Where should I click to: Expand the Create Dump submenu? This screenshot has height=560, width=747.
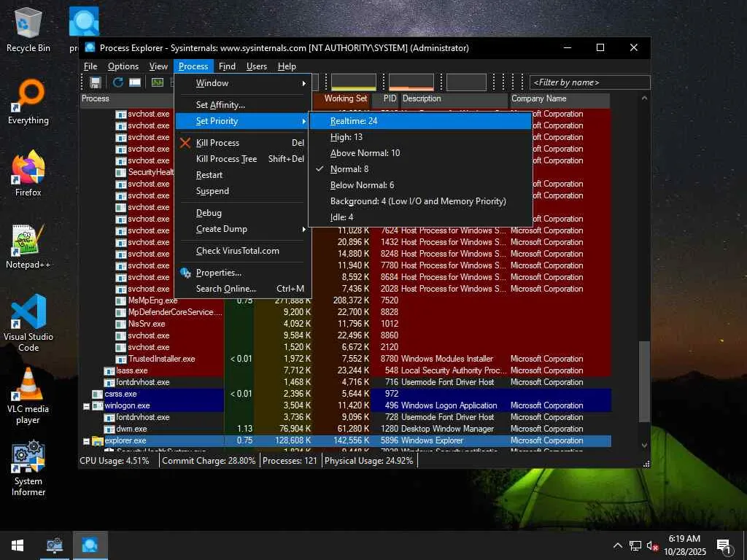point(243,229)
